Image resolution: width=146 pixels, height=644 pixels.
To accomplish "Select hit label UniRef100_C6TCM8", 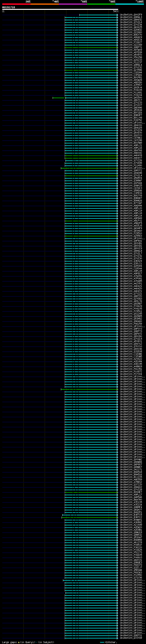I will click(131, 140).
